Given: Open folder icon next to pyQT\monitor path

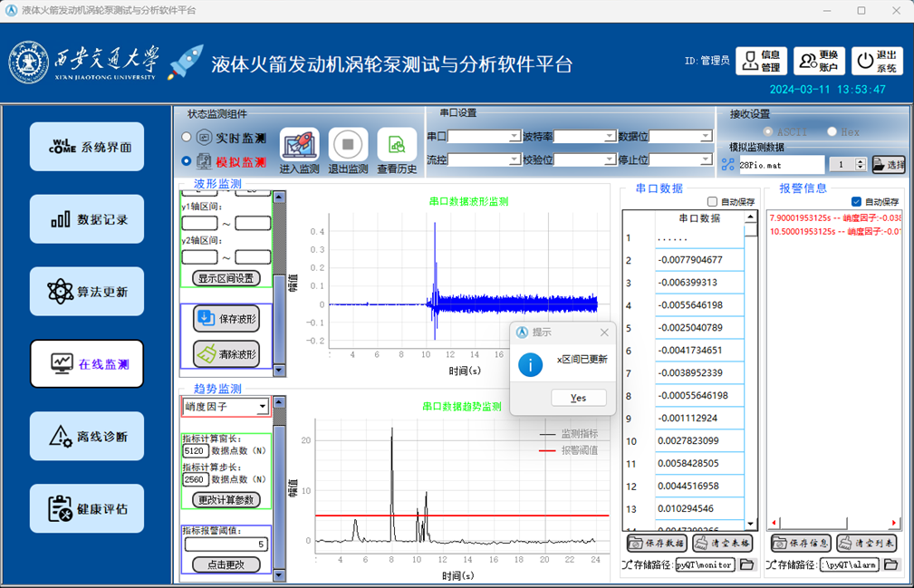Looking at the screenshot, I should tap(747, 565).
